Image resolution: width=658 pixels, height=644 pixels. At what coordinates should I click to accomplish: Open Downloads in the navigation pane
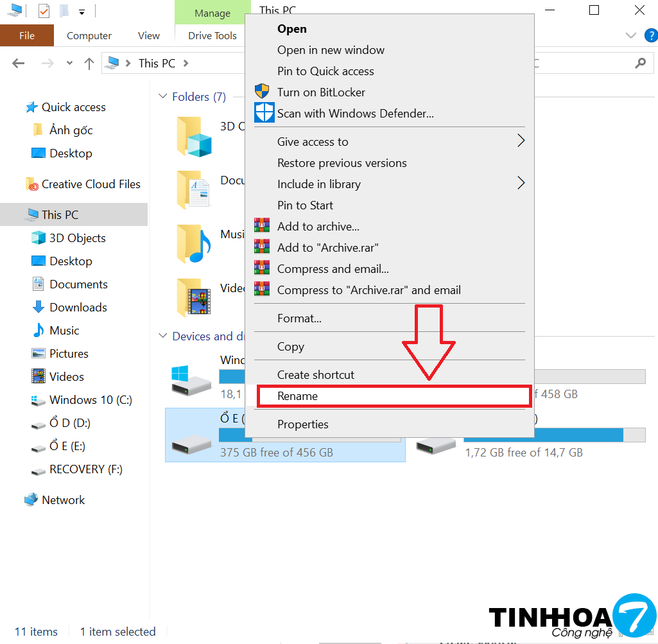[x=78, y=308]
